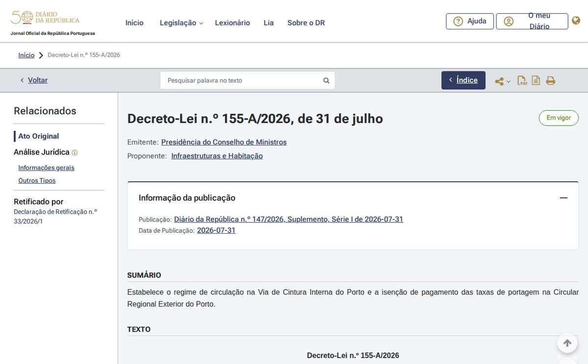Collapse the Informação da publicação panel
This screenshot has width=588, height=364.
(563, 198)
